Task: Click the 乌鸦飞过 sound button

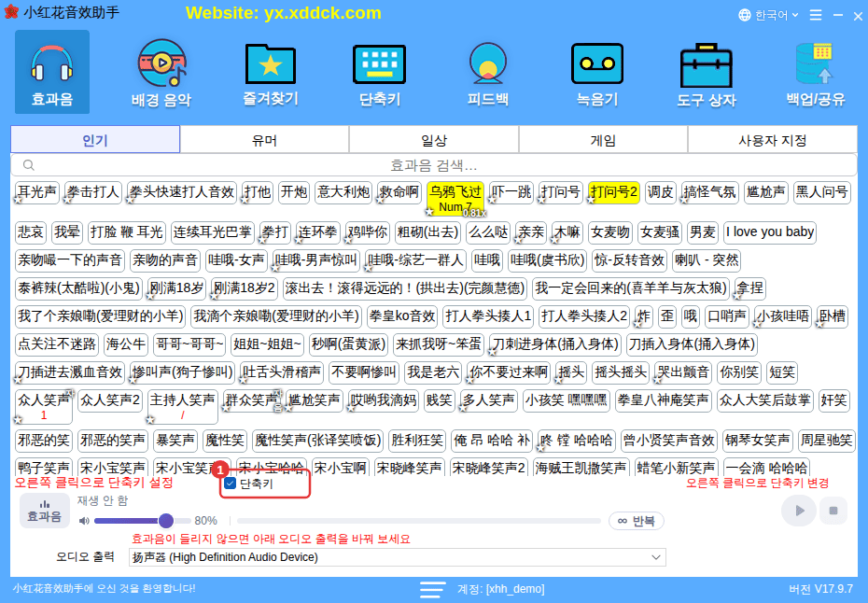Action: [x=455, y=198]
